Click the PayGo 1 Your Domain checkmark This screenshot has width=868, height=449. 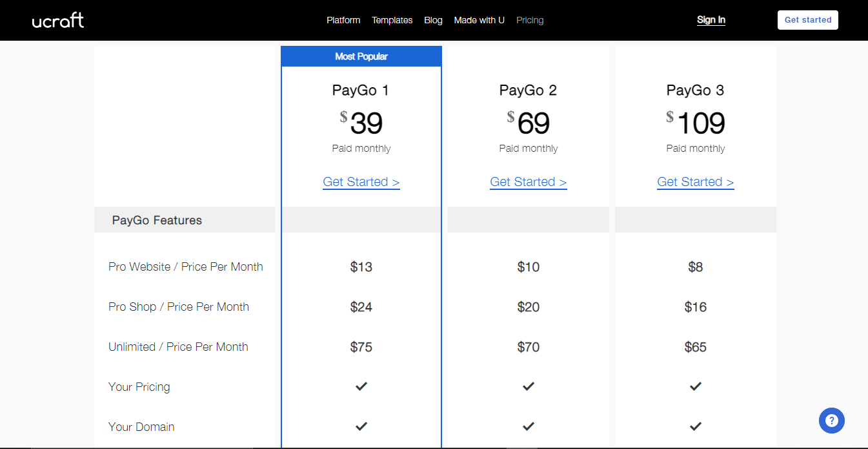(361, 426)
